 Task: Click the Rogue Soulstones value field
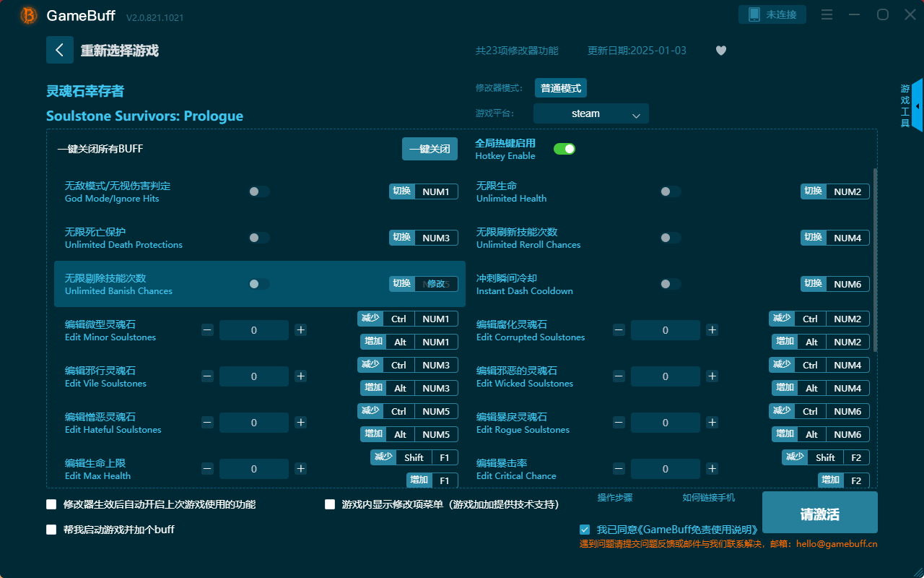tap(666, 423)
